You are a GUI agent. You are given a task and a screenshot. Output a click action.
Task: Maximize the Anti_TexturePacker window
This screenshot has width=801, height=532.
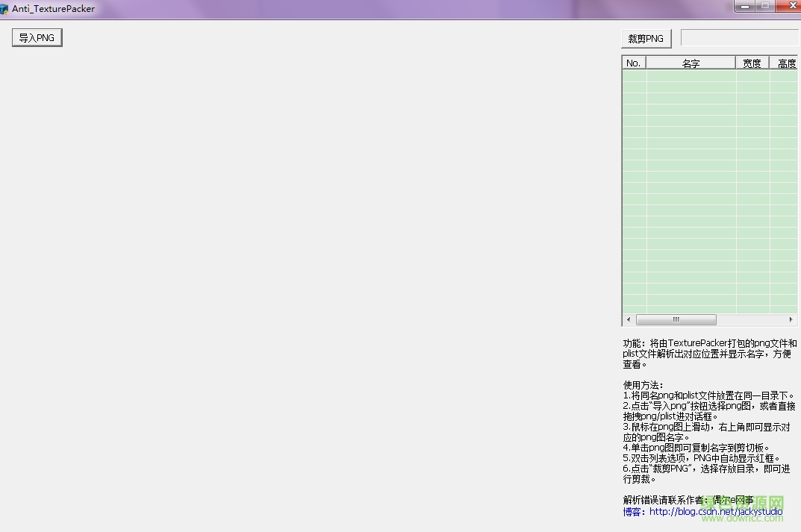click(x=765, y=6)
